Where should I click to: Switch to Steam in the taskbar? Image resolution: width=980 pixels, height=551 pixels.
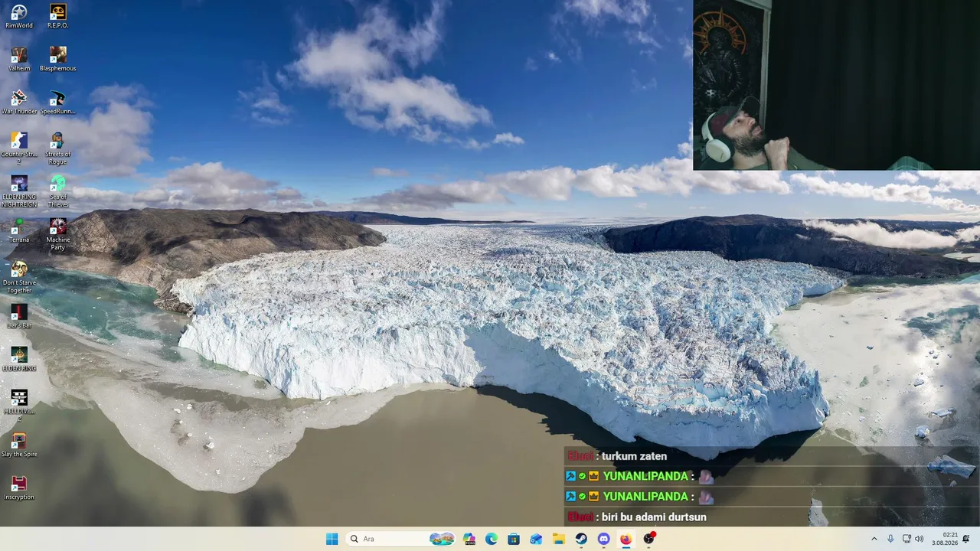click(x=581, y=539)
